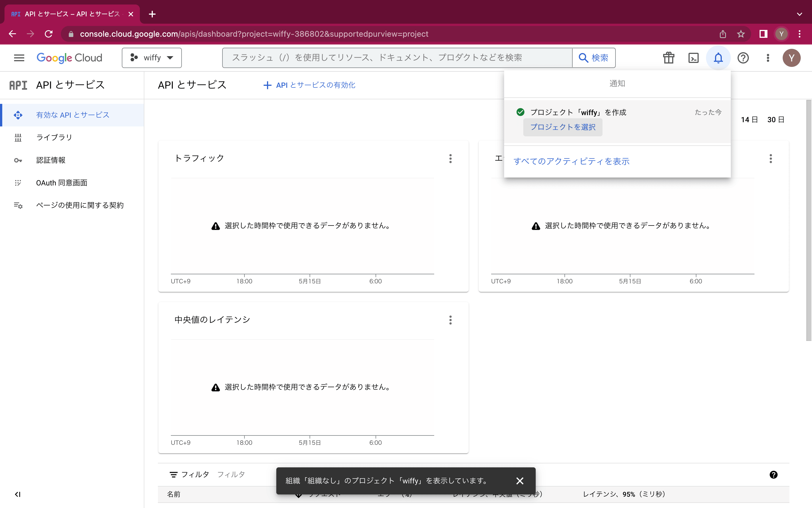This screenshot has height=508, width=812.
Task: Click the 有効な API diamond icon
Action: click(18, 115)
